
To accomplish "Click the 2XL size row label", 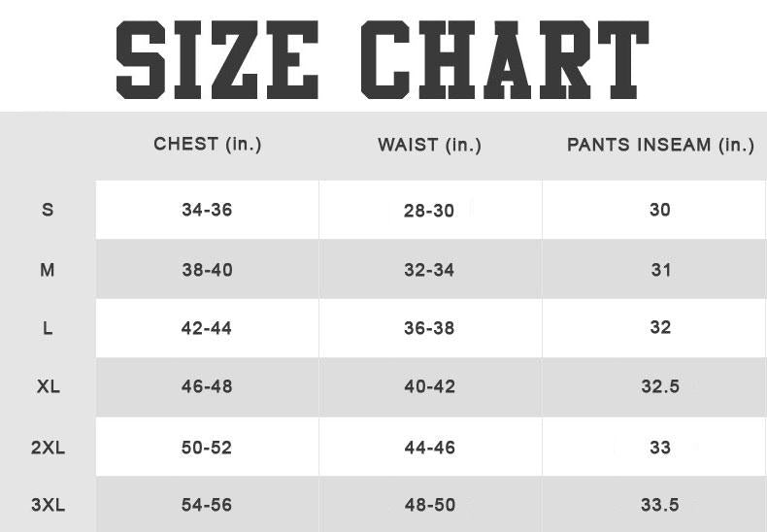I will coord(48,448).
